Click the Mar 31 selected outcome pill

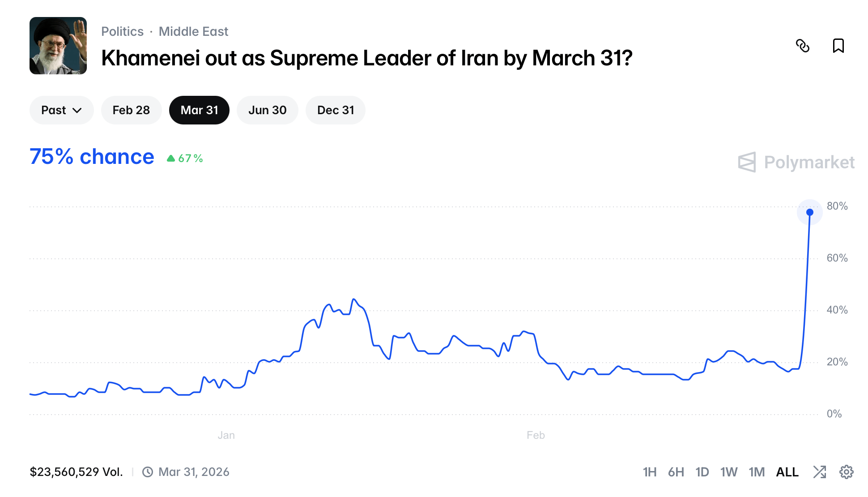click(x=199, y=110)
